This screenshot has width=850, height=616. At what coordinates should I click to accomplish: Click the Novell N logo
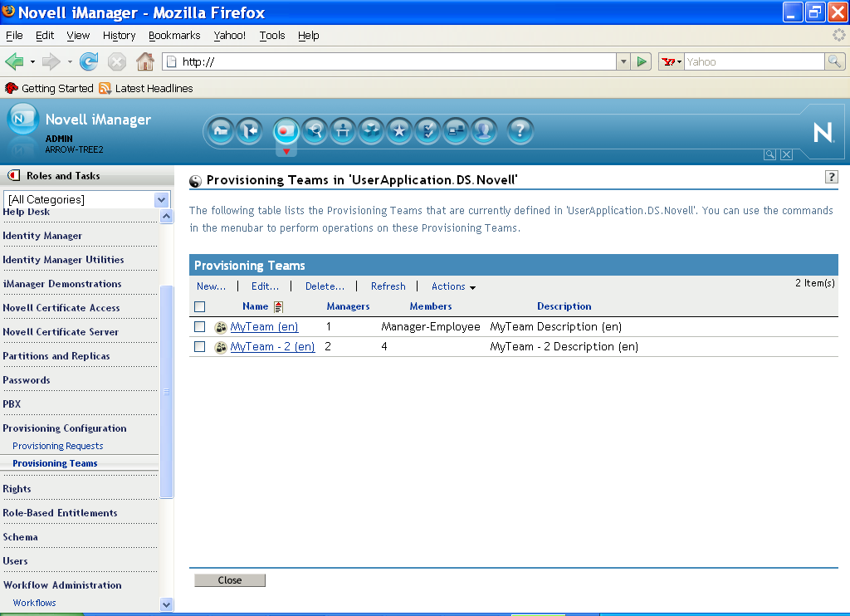pyautogui.click(x=823, y=132)
